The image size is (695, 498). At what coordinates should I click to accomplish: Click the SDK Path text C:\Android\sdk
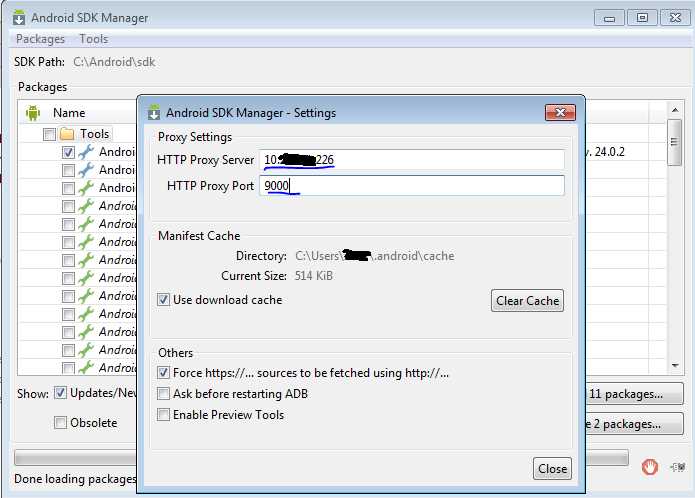click(114, 62)
